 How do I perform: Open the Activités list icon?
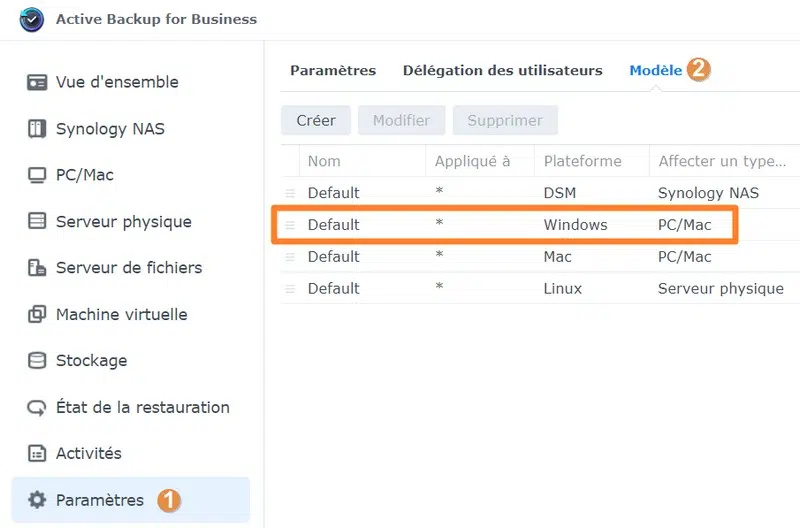(37, 453)
